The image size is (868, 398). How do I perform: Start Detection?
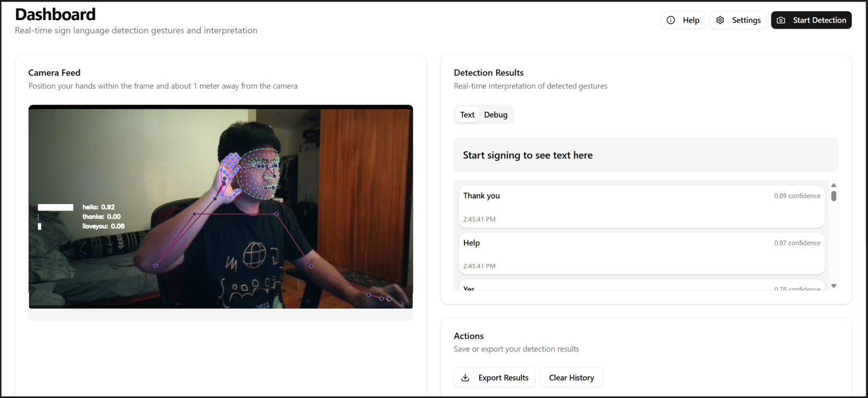coord(811,20)
